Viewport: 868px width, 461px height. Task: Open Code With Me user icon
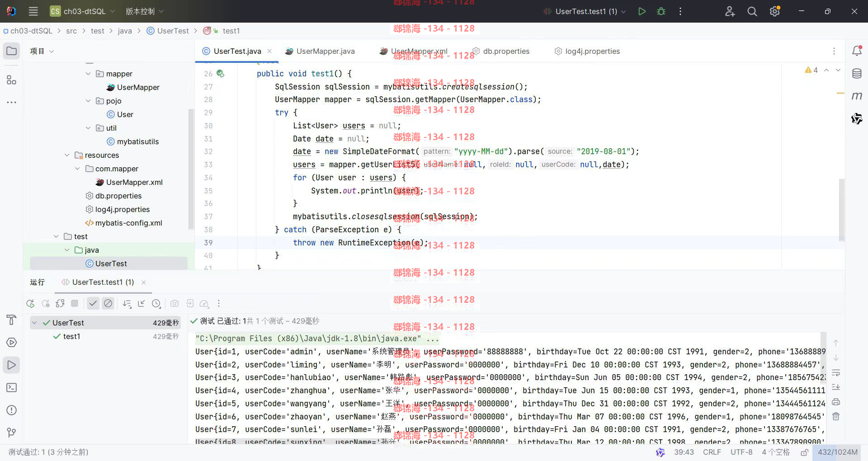coord(730,11)
